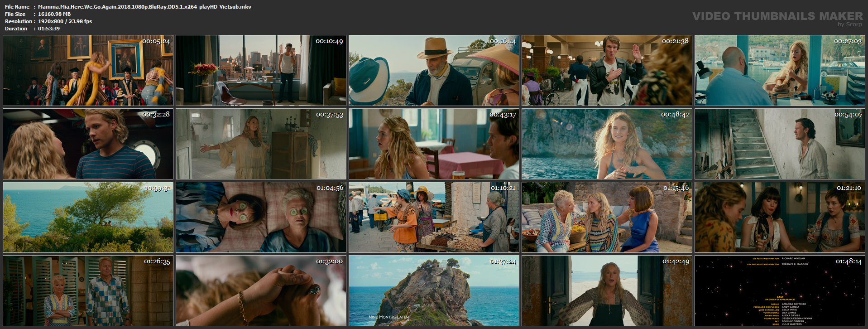Open the thumbnail timestamped 01:26:35
The width and height of the screenshot is (868, 329).
pyautogui.click(x=88, y=291)
